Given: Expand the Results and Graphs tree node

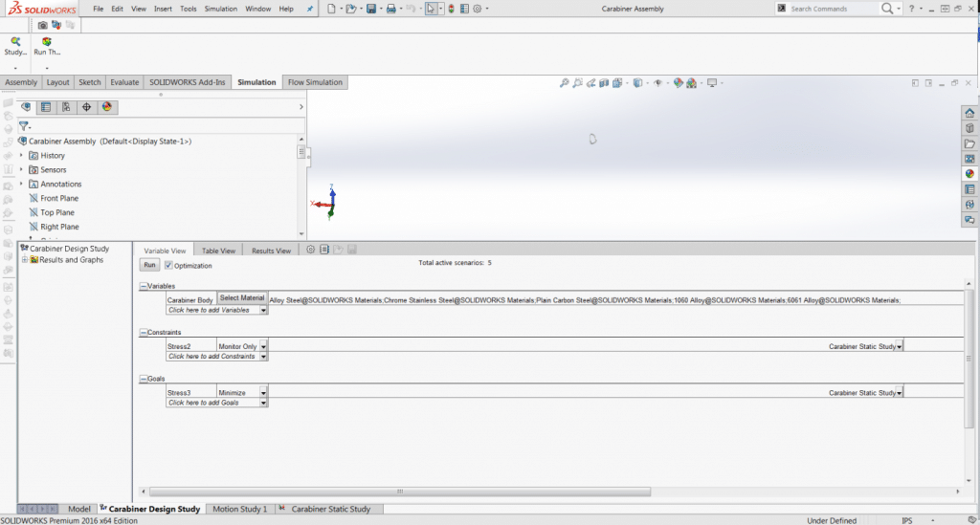Looking at the screenshot, I should click(26, 260).
